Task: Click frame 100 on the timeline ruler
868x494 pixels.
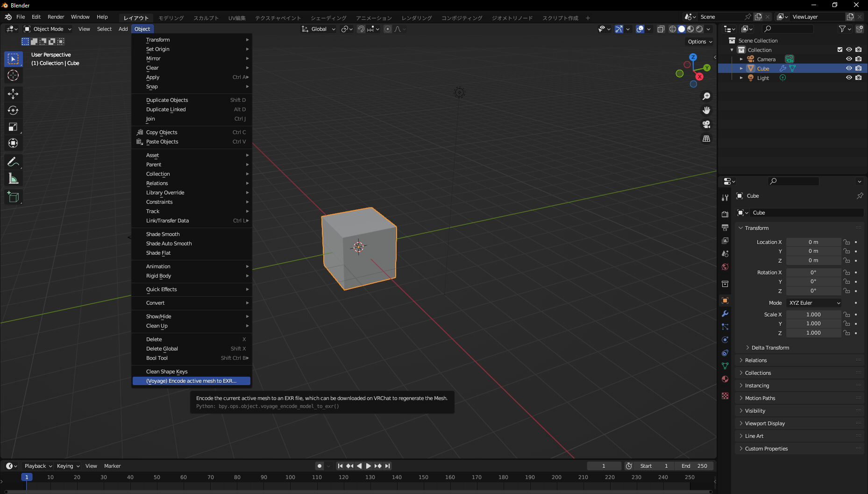Action: click(x=290, y=477)
